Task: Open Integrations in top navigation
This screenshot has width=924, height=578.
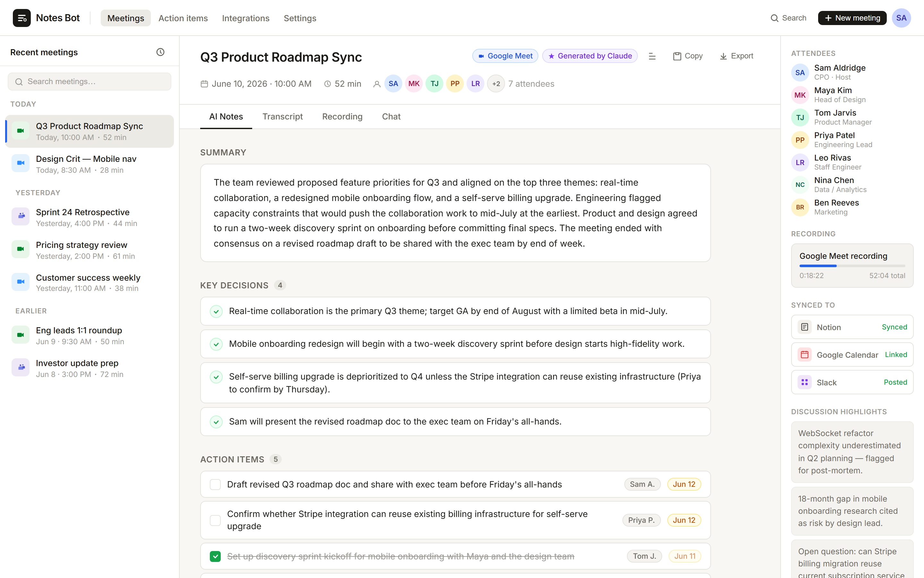Action: pyautogui.click(x=245, y=18)
